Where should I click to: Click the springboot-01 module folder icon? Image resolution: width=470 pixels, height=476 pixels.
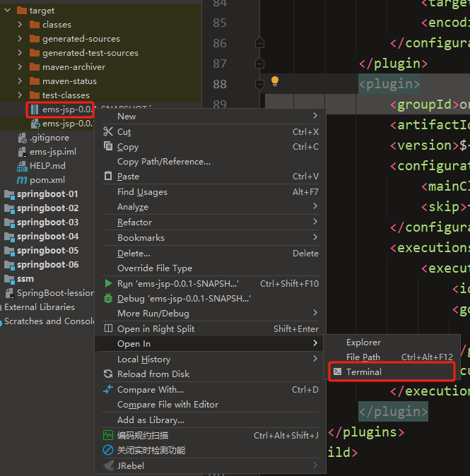[9, 194]
